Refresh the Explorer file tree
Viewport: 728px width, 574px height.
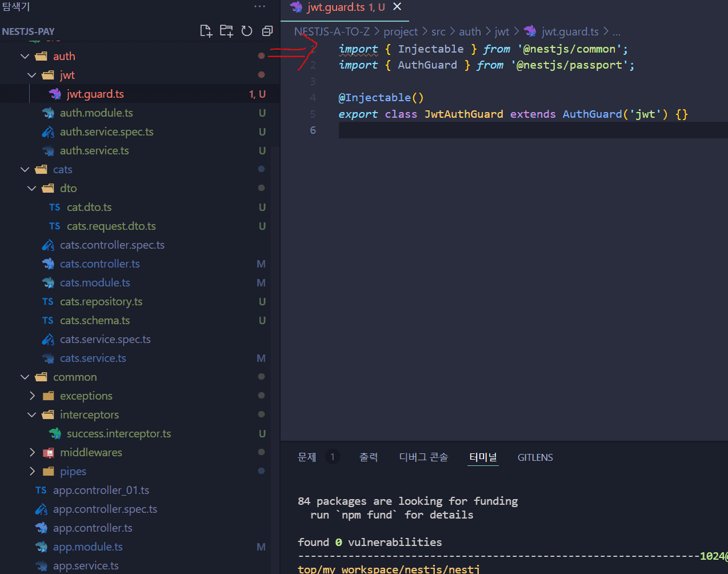(x=247, y=31)
